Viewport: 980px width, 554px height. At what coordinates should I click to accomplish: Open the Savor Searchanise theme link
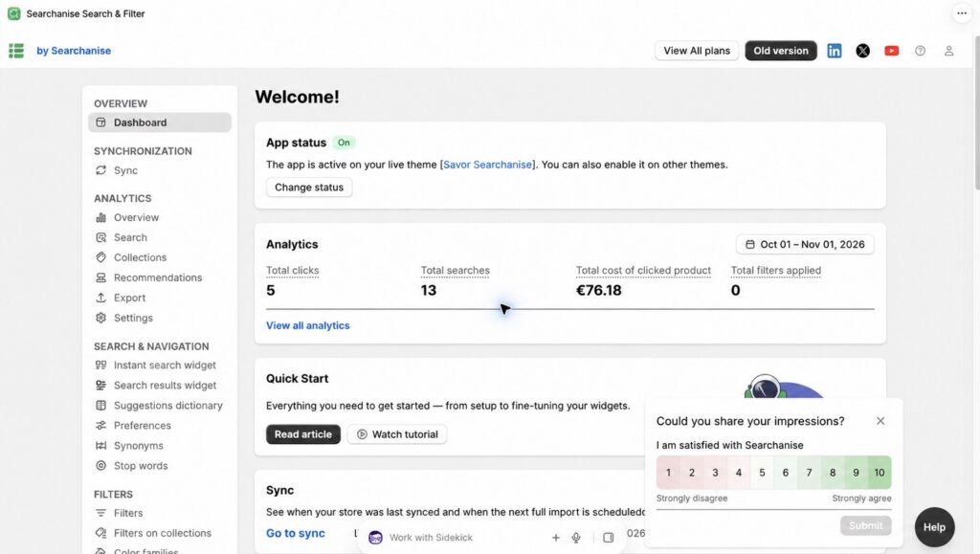tap(487, 165)
